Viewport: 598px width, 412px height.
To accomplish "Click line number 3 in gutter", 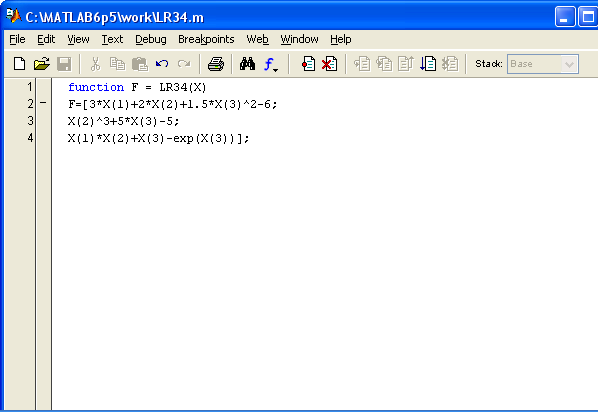I will click(x=30, y=121).
